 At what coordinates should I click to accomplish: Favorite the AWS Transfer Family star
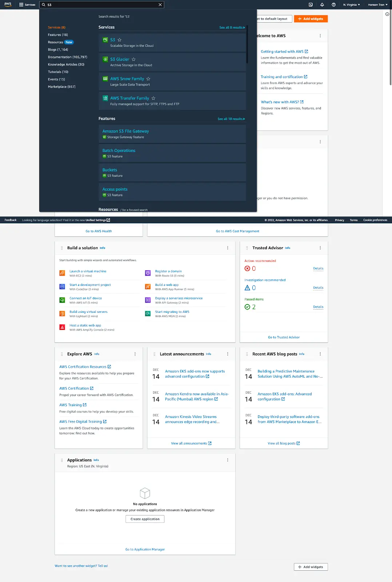click(x=153, y=98)
